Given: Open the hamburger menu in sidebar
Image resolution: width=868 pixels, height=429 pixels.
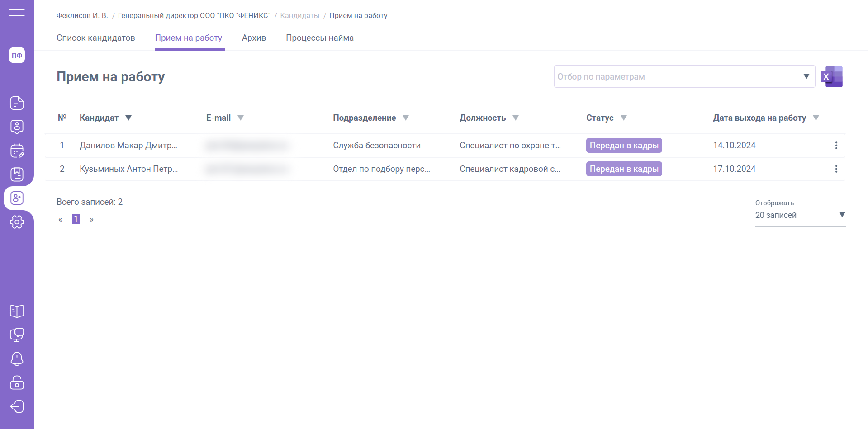Looking at the screenshot, I should tap(17, 13).
